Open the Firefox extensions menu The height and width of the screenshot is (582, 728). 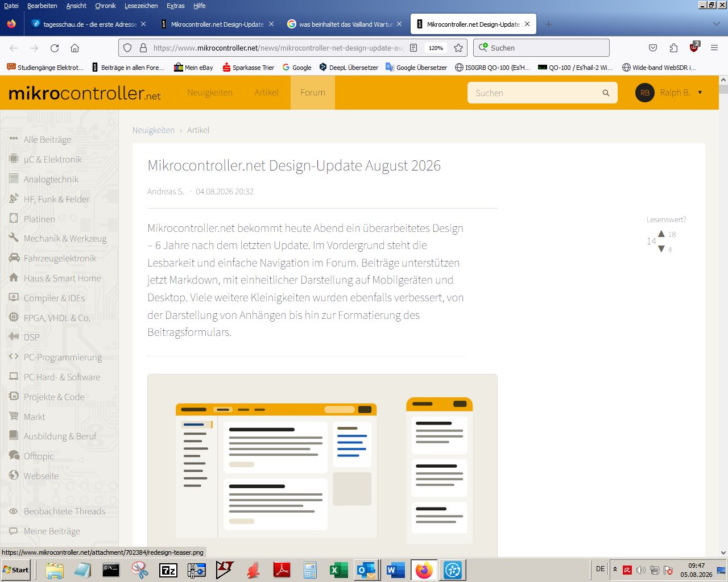click(673, 48)
